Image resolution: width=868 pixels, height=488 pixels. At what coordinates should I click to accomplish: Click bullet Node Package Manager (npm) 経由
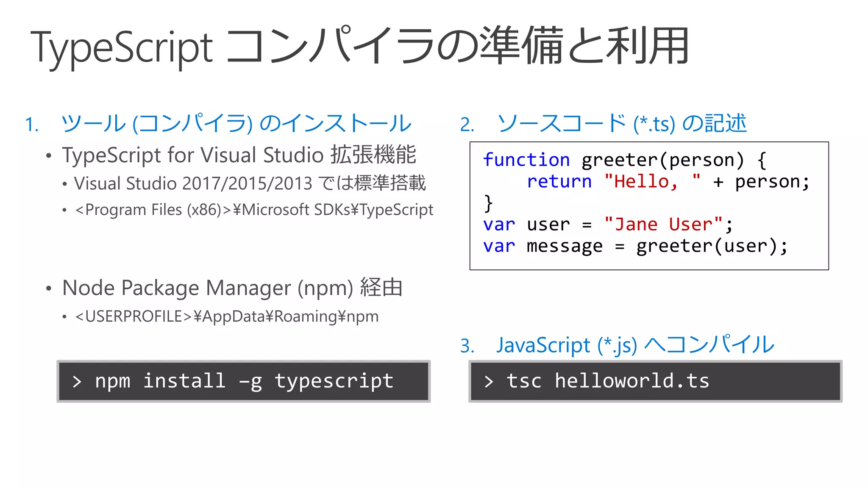click(232, 288)
